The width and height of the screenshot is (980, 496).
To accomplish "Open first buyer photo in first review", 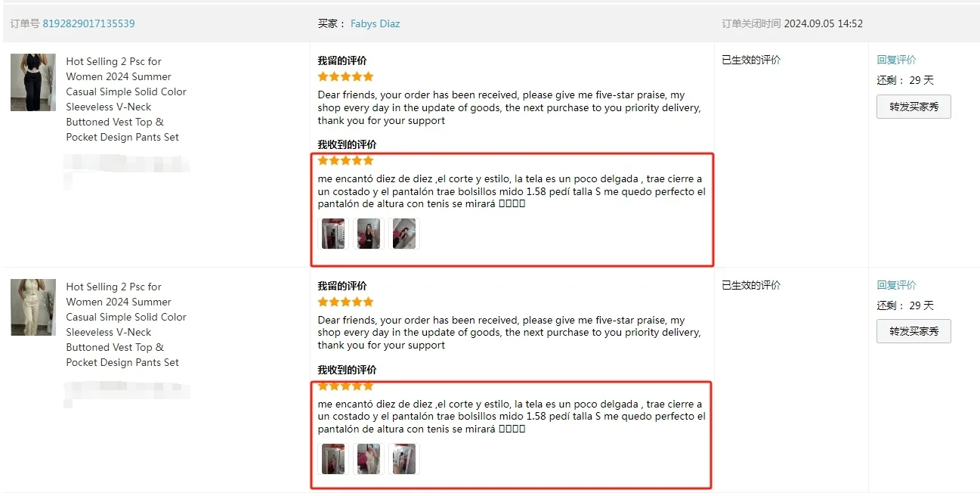I will (x=333, y=234).
